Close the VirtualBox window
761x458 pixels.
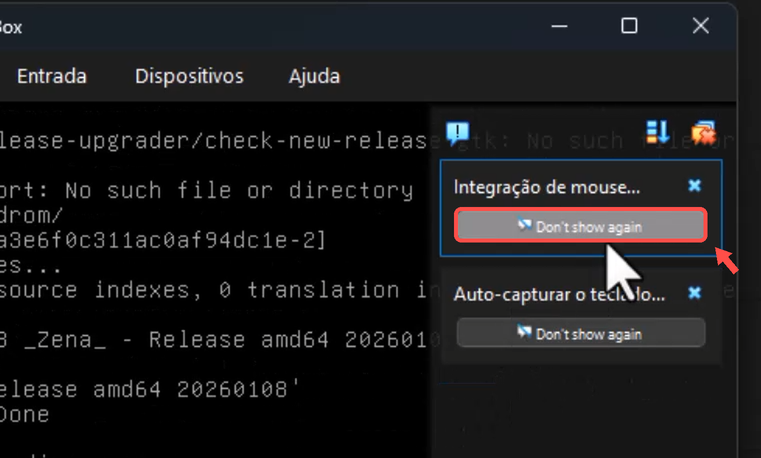coord(700,26)
